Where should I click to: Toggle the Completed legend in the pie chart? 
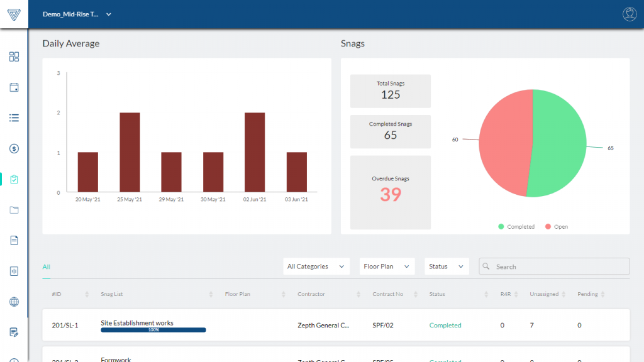pyautogui.click(x=516, y=226)
